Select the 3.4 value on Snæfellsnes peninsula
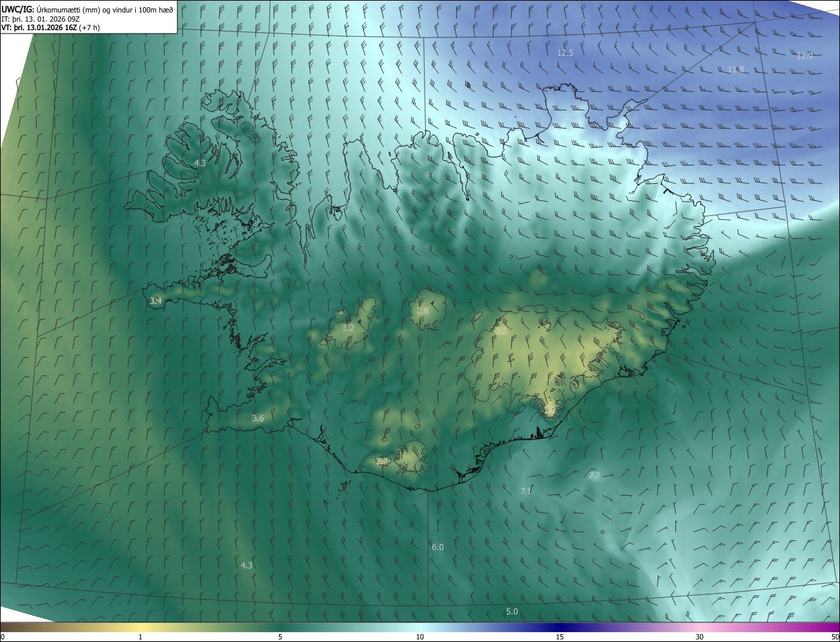The height and width of the screenshot is (642, 840). click(156, 301)
